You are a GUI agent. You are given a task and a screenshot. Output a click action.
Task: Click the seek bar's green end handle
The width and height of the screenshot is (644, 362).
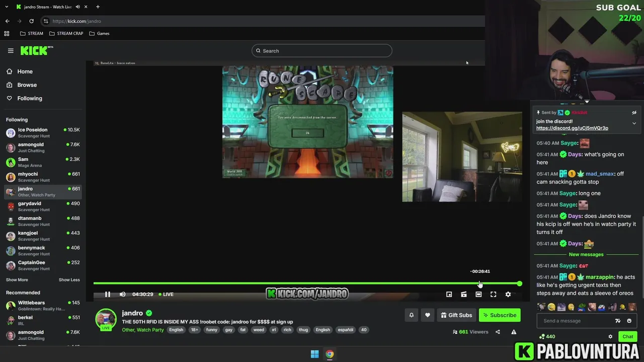tap(519, 284)
